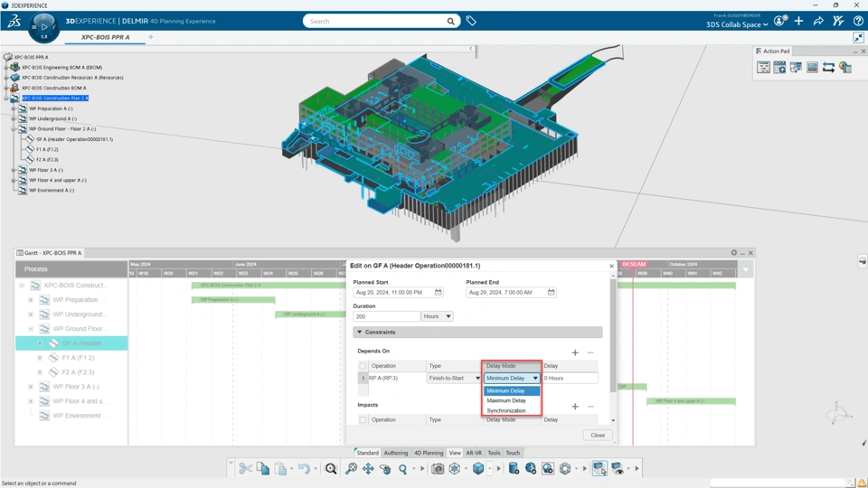
Task: Click the Copy icon in the bottom toolbar
Action: (263, 469)
